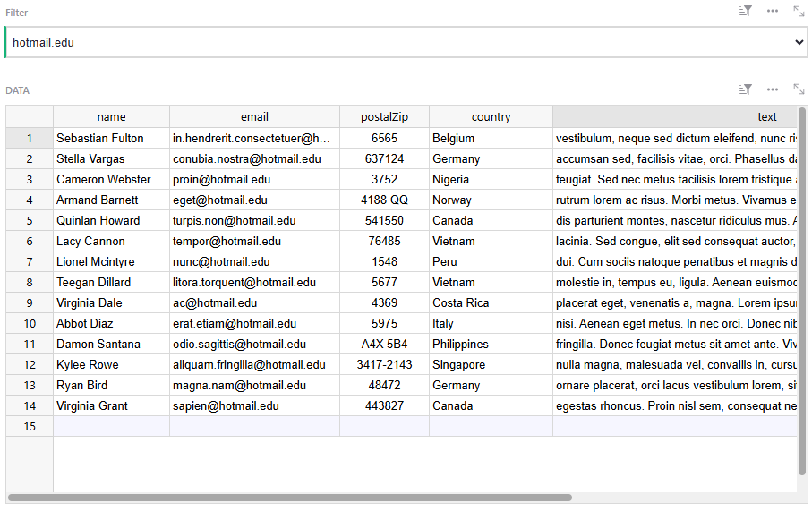This screenshot has width=812, height=511.
Task: Click email sapien@hotmail.edu
Action: coord(254,406)
